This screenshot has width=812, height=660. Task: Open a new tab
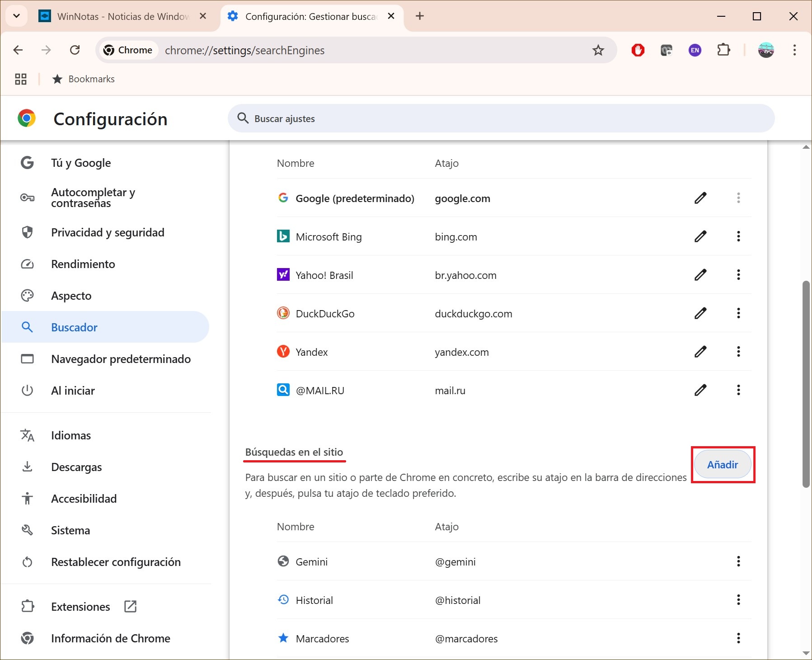click(x=420, y=16)
